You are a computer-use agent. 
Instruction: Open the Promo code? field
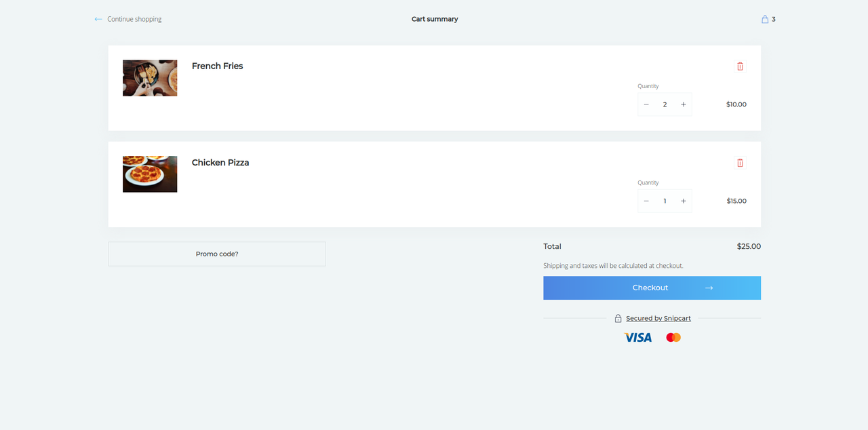[217, 254]
